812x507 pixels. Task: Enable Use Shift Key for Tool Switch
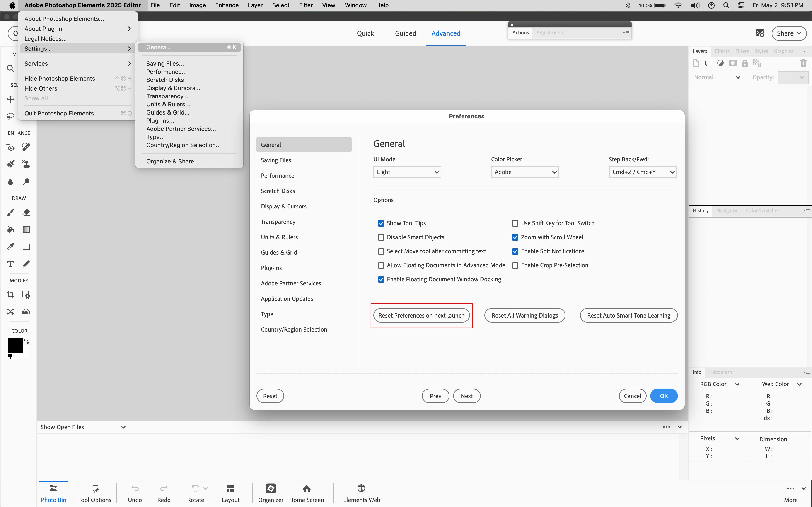click(515, 223)
